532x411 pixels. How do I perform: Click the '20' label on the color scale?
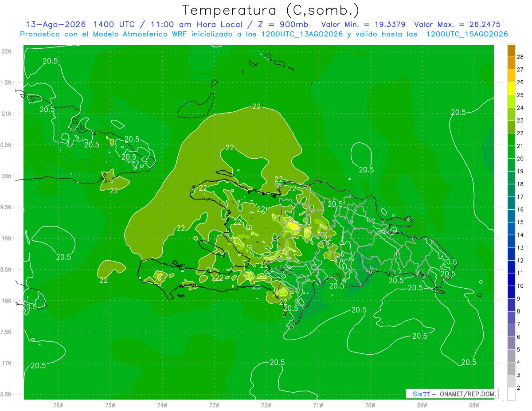520,159
